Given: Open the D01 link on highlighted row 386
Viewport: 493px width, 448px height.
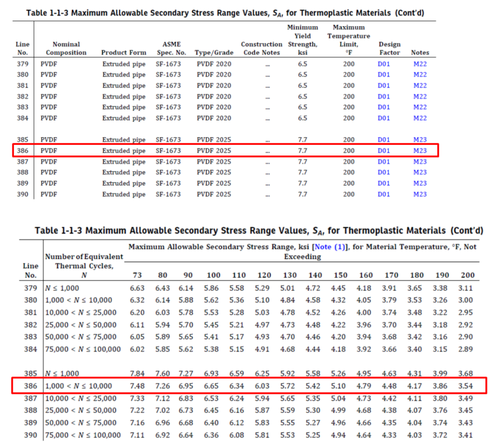Looking at the screenshot, I should [384, 150].
